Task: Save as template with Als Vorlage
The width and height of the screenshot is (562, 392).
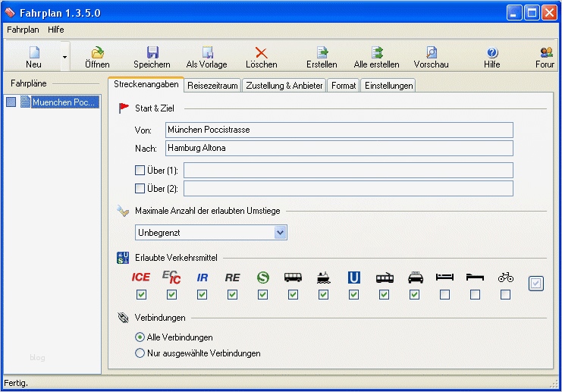Action: 207,58
